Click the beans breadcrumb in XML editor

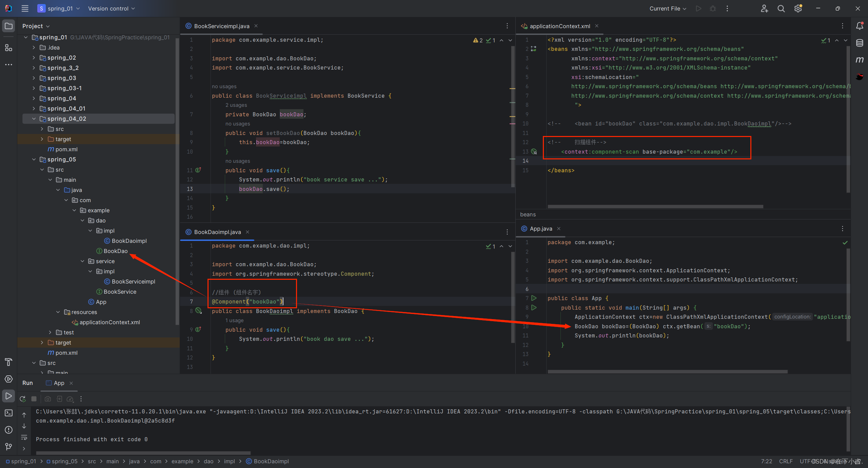[528, 214]
